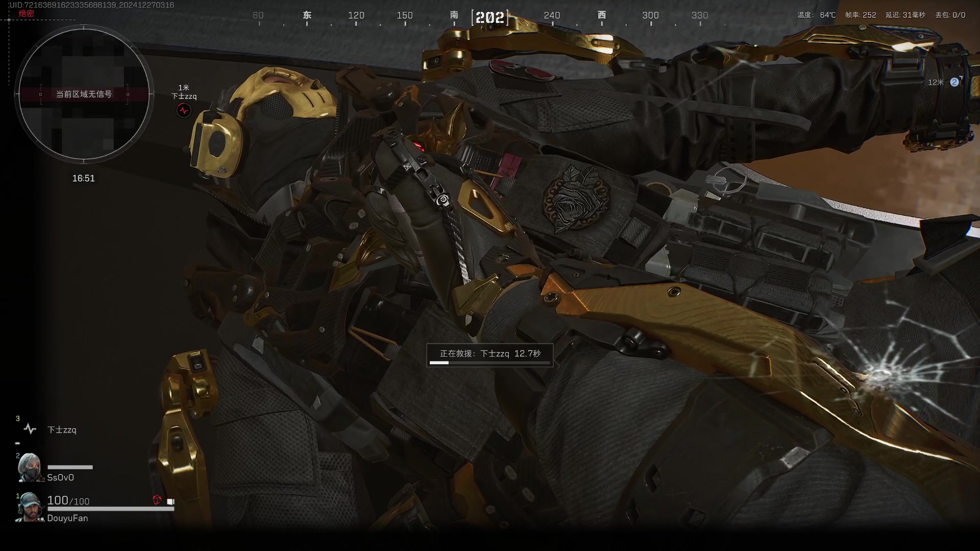Click the SsOvO health bar
The height and width of the screenshot is (551, 980).
[70, 467]
